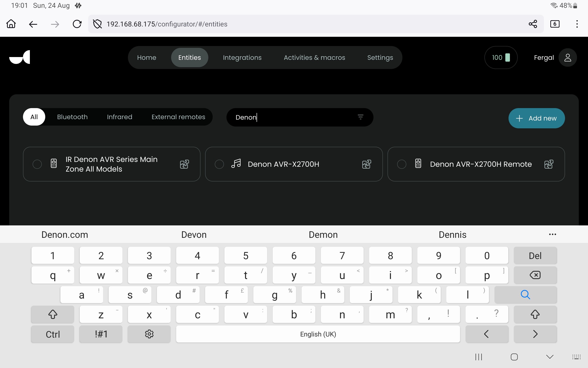The width and height of the screenshot is (588, 368).
Task: Tap the letter q key
Action: 53,275
